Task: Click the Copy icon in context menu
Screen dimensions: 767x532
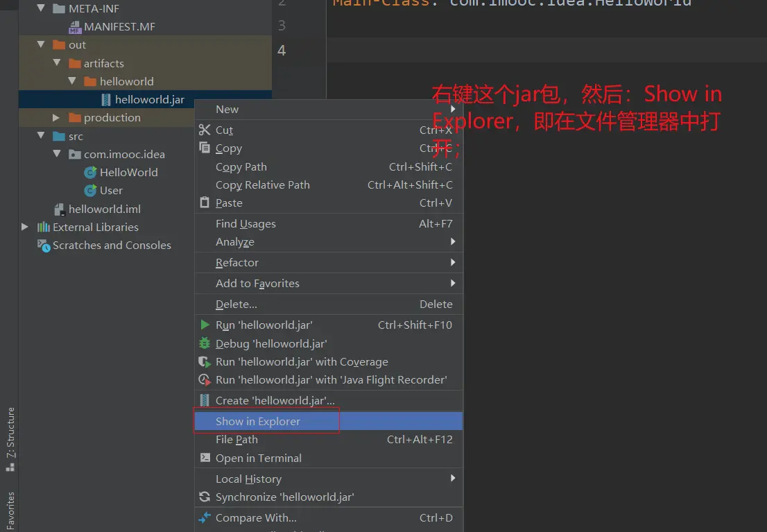Action: coord(205,148)
